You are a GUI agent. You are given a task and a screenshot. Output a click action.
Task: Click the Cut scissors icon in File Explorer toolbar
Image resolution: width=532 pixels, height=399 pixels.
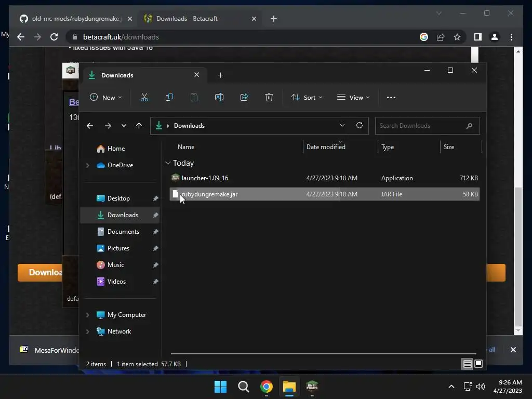(144, 97)
